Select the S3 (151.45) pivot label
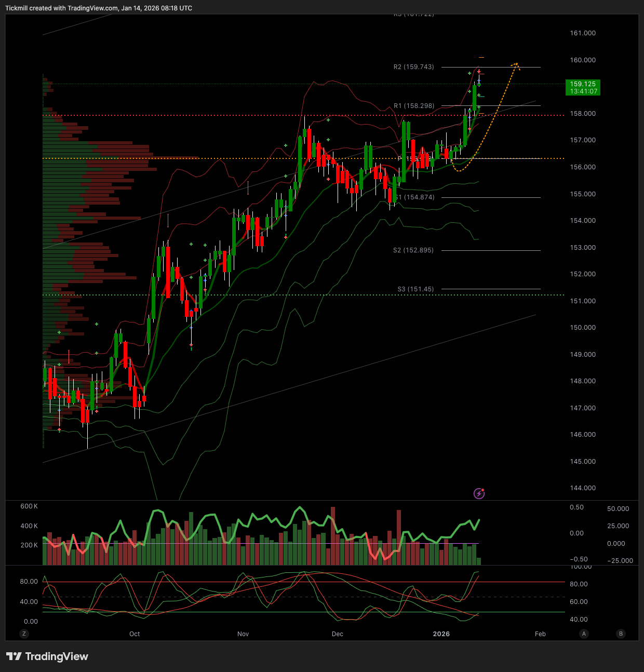The height and width of the screenshot is (672, 644). coord(415,289)
